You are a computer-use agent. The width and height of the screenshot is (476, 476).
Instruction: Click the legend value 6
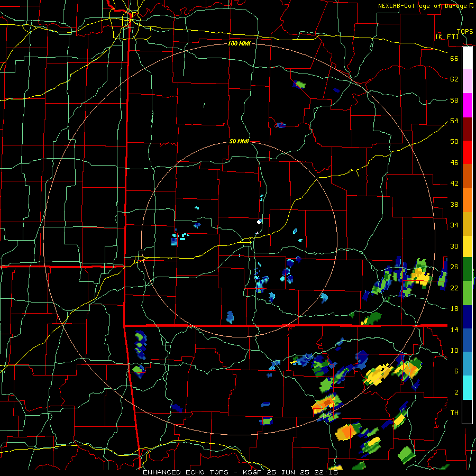456,371
